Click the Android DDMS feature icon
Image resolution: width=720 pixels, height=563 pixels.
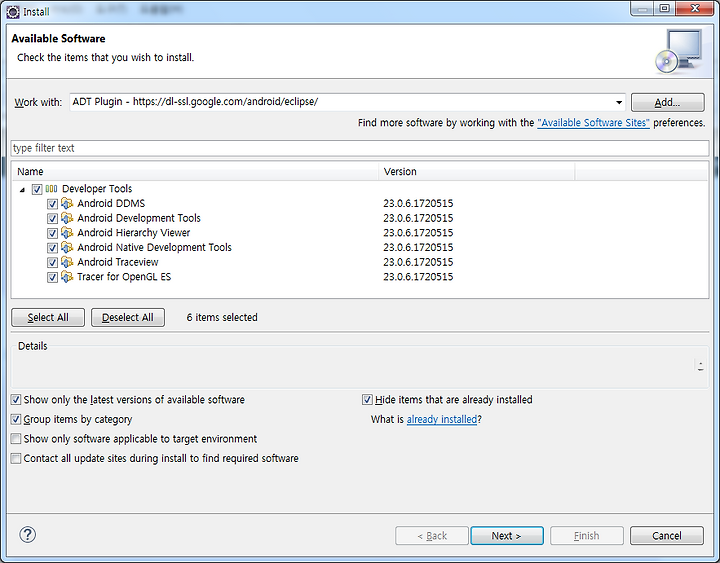[x=67, y=203]
